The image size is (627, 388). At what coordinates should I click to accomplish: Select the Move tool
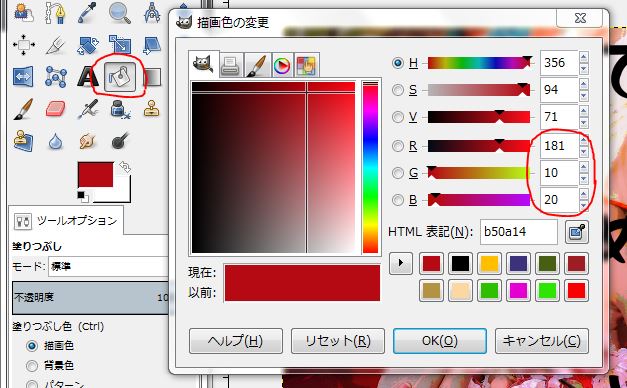23,44
